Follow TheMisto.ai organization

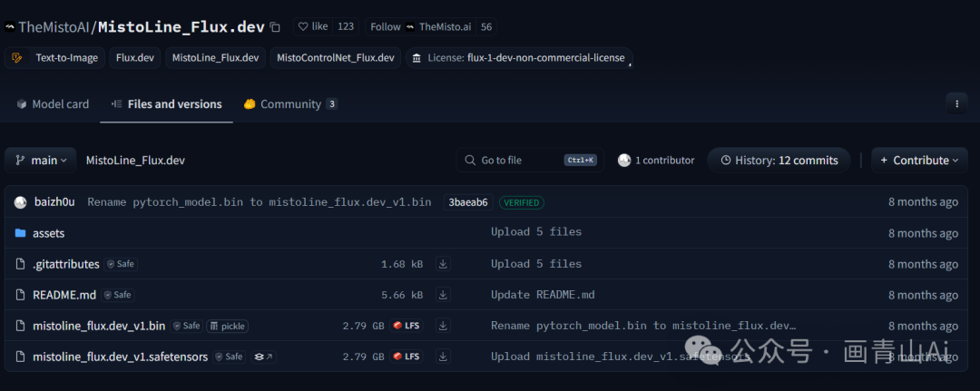pyautogui.click(x=420, y=26)
